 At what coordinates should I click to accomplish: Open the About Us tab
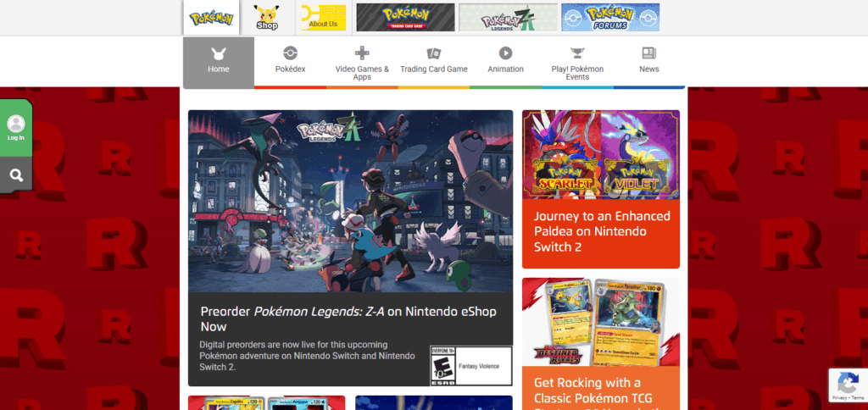[323, 18]
